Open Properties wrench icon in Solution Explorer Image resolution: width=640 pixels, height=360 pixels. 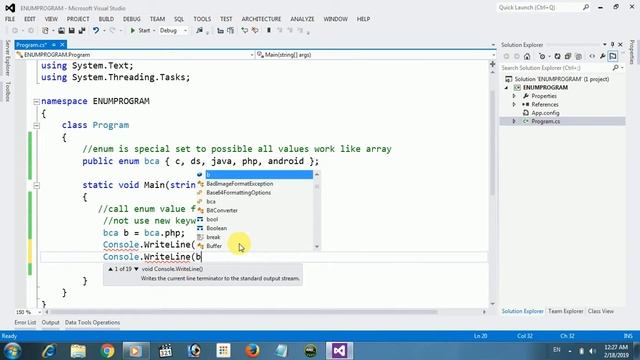pos(603,56)
